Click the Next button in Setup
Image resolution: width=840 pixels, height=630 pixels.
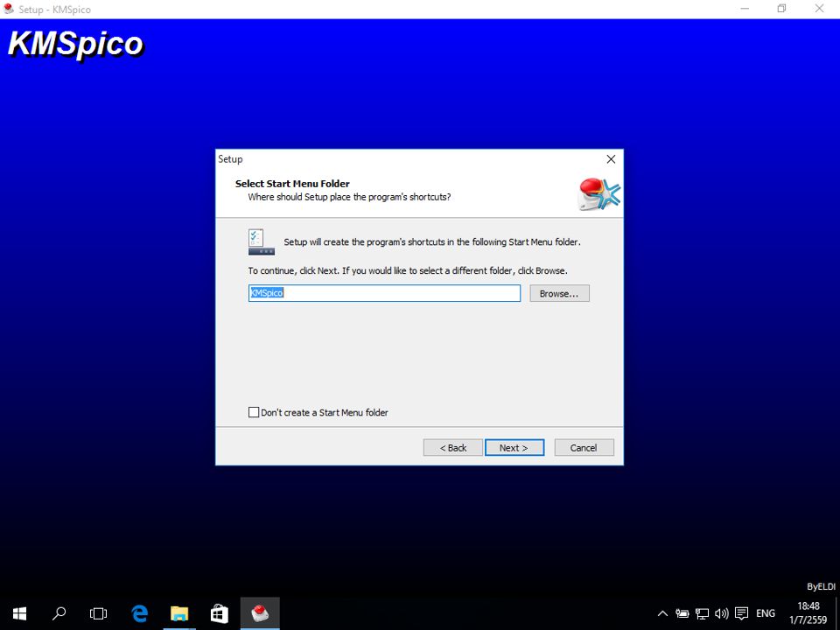pos(514,448)
